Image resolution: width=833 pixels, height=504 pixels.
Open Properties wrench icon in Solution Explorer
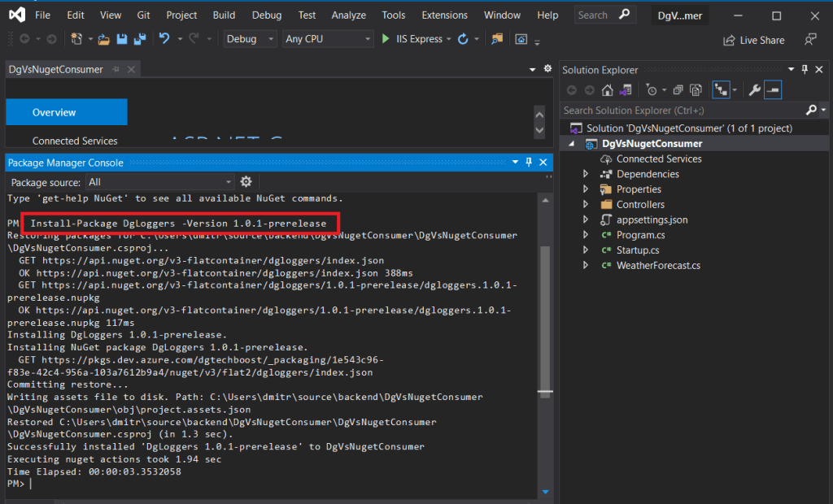click(x=754, y=90)
